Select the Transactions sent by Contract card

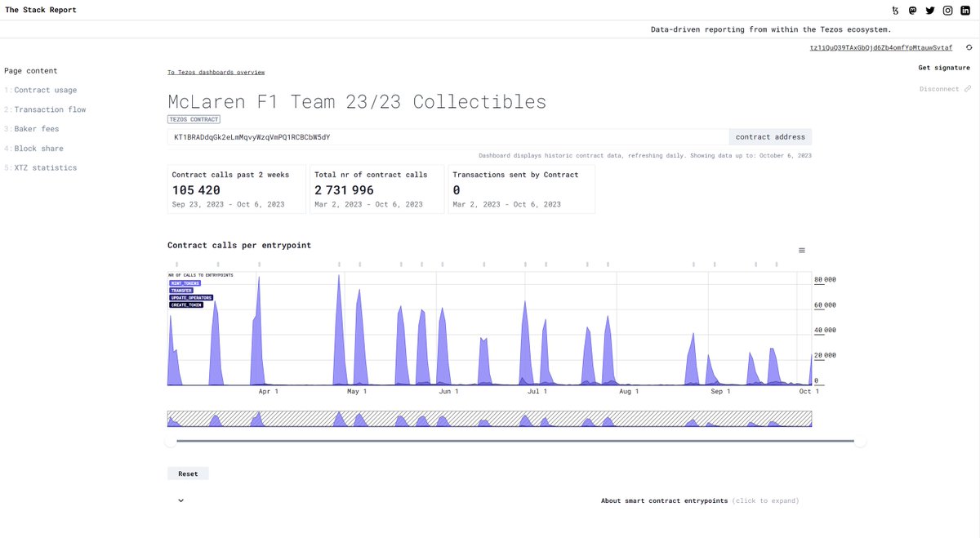tap(521, 189)
